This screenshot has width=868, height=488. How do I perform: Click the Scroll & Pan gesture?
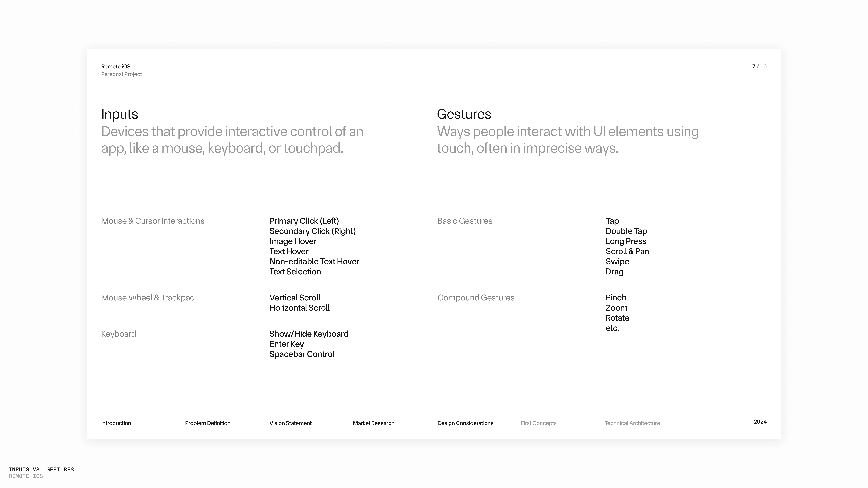627,251
